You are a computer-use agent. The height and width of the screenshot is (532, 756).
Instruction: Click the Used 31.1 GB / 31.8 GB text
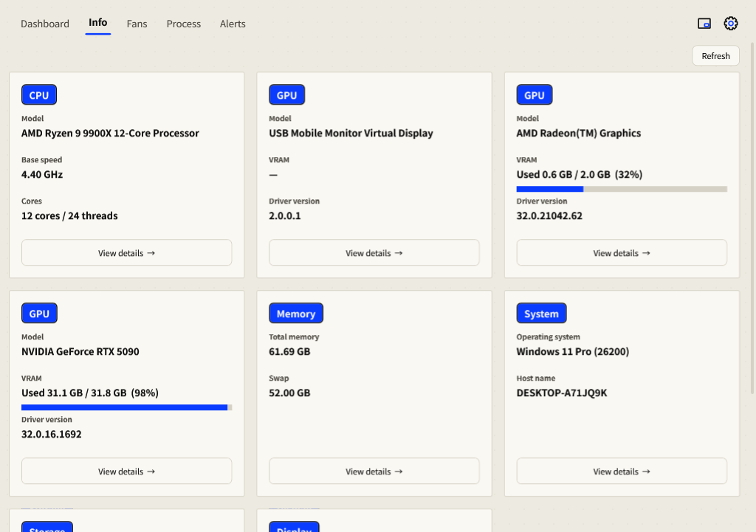(89, 393)
